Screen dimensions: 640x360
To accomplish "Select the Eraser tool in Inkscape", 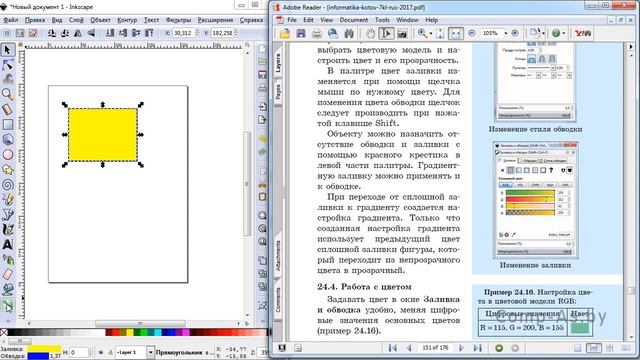I will (x=7, y=274).
